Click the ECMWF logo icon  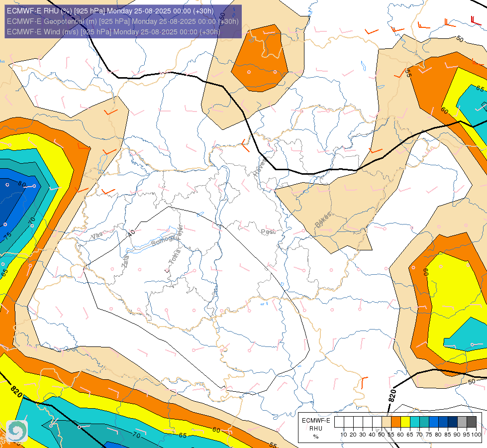coord(17,431)
